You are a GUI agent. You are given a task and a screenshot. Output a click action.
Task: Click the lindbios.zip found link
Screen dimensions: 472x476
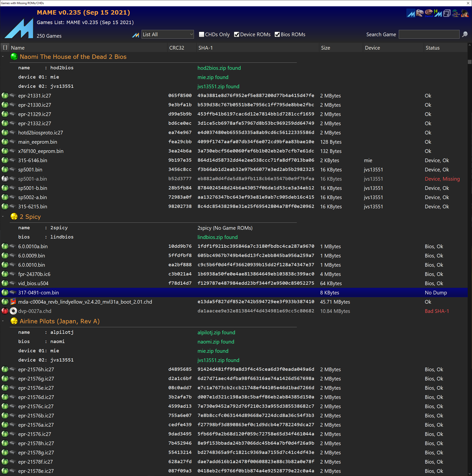point(217,237)
